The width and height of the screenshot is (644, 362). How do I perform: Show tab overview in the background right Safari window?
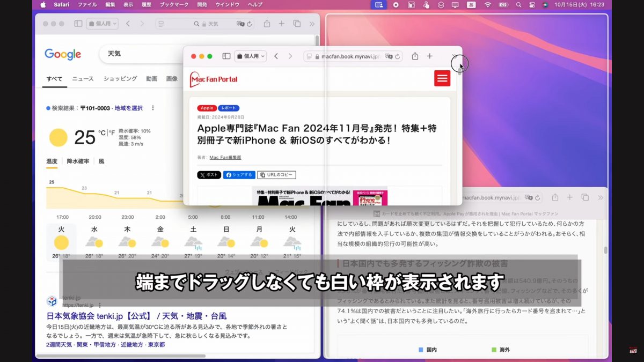[x=585, y=197]
